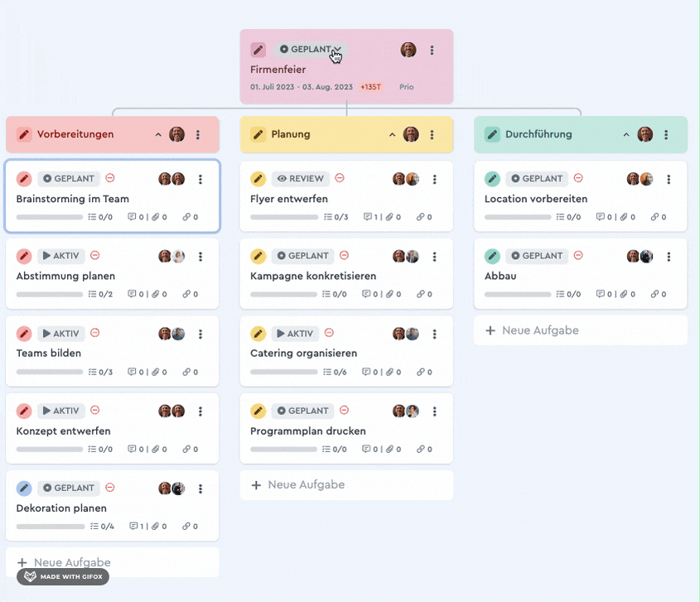Screen dimensions: 700x602
Task: Open GEPLANT status on Brainstorming im Team
Action: [68, 179]
